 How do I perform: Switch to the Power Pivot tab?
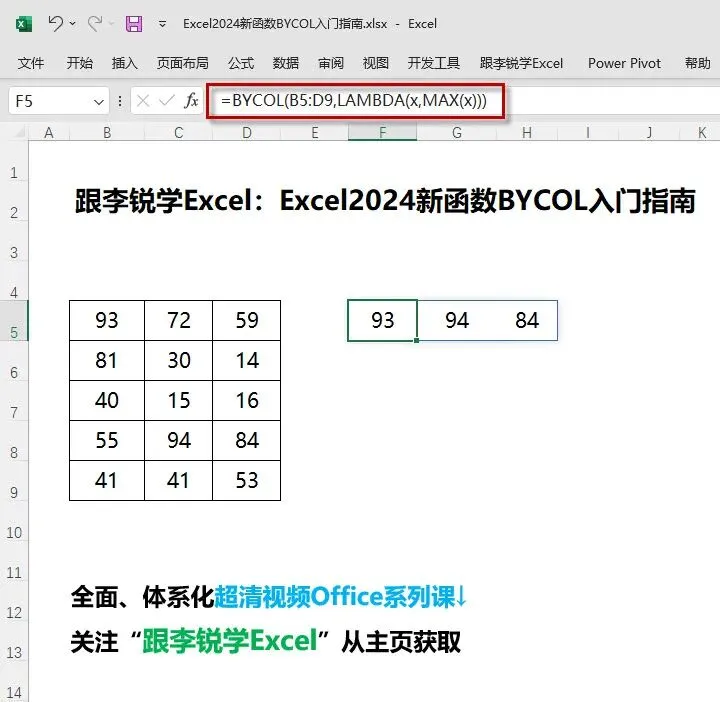624,63
